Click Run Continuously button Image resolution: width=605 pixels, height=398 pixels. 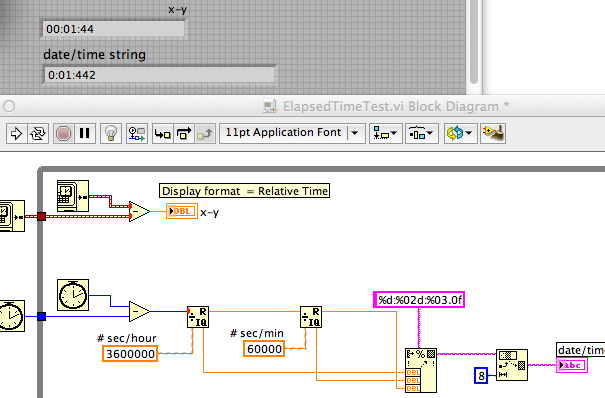pyautogui.click(x=38, y=134)
